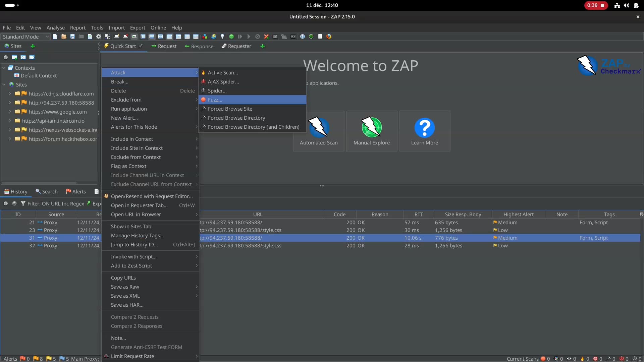Click the Highest Alert column header

point(518,215)
